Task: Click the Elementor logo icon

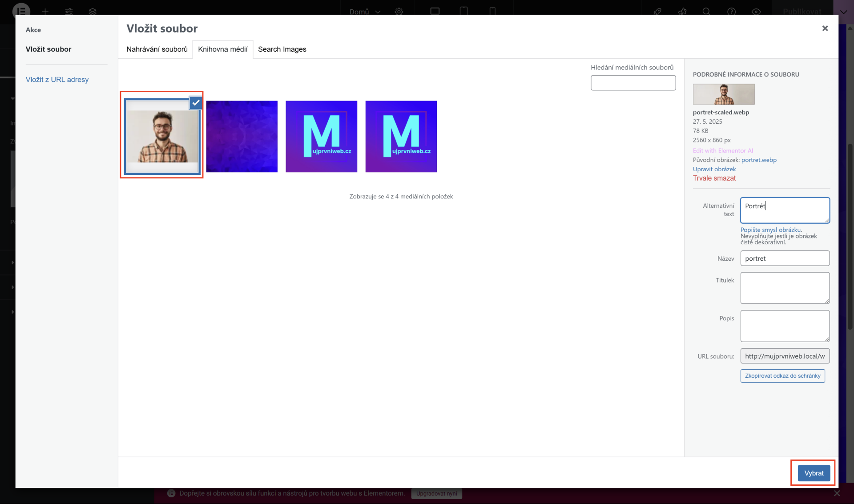Action: (x=21, y=11)
